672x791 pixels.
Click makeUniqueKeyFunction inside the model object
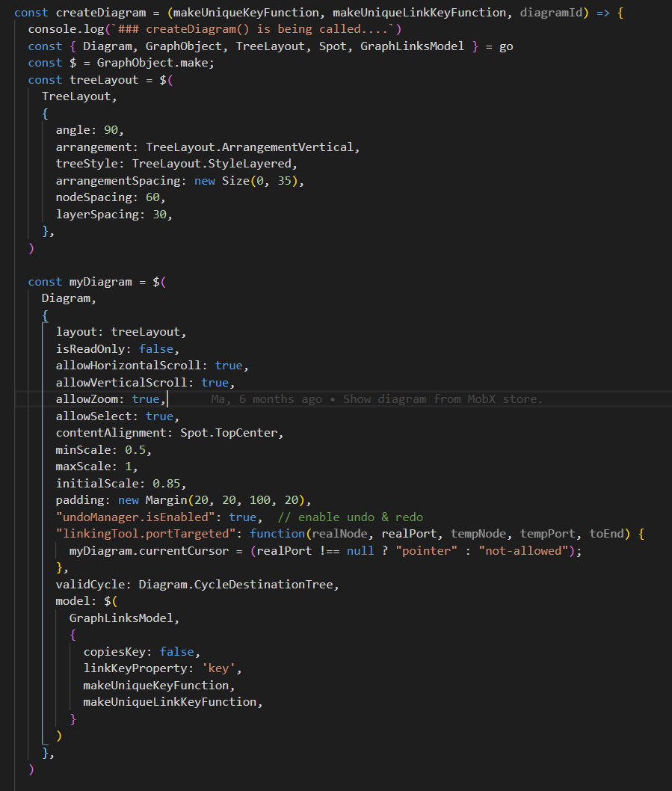tap(156, 685)
